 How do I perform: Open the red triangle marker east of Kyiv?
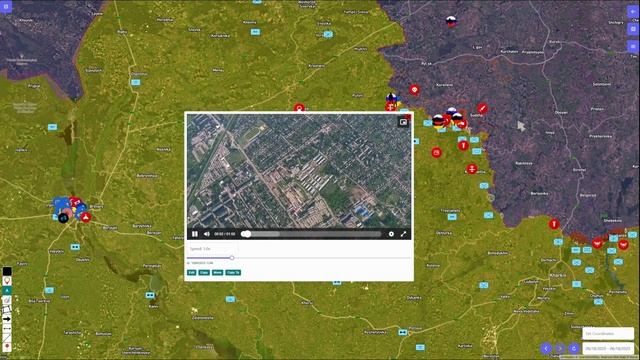coord(85,218)
